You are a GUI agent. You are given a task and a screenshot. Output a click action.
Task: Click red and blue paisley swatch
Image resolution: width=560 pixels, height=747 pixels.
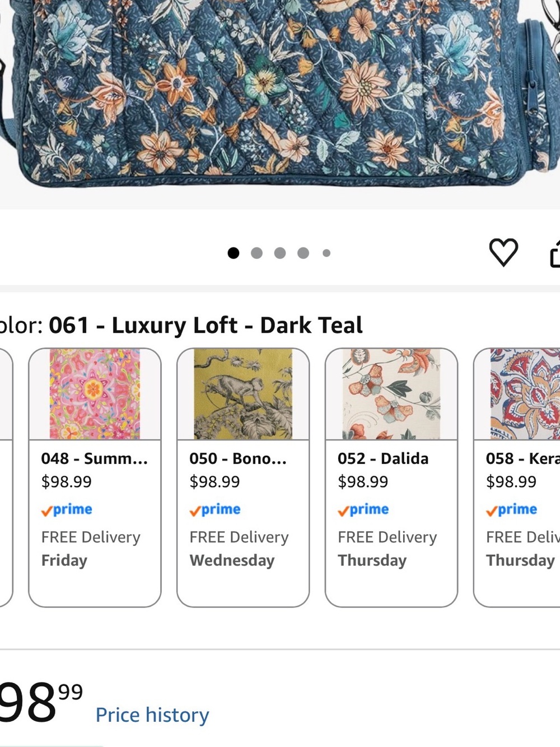pyautogui.click(x=525, y=394)
